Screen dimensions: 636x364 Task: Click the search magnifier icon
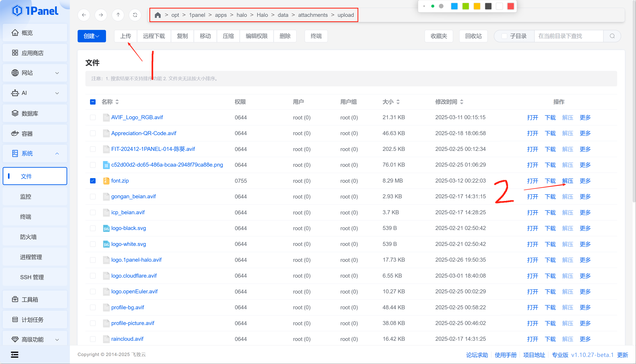click(x=612, y=36)
